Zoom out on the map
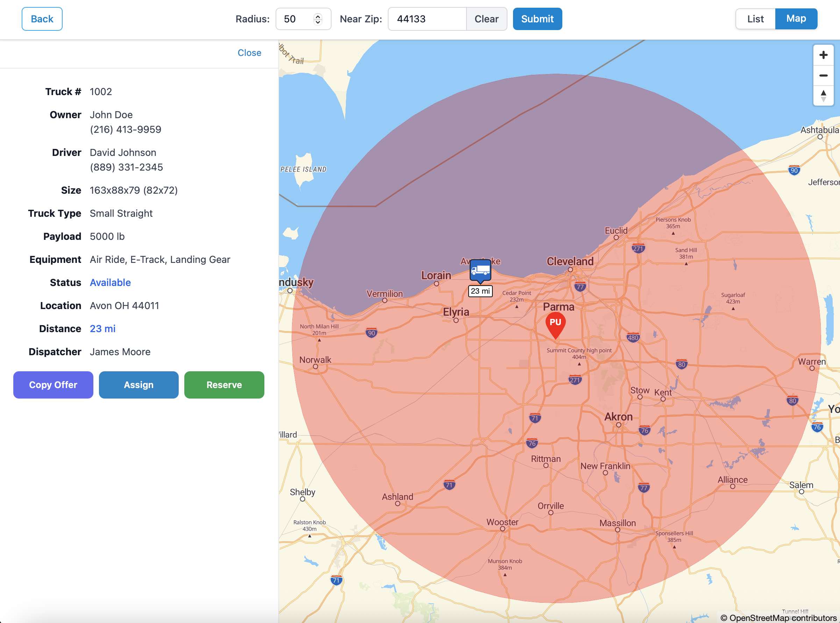Image resolution: width=840 pixels, height=623 pixels. coord(824,76)
